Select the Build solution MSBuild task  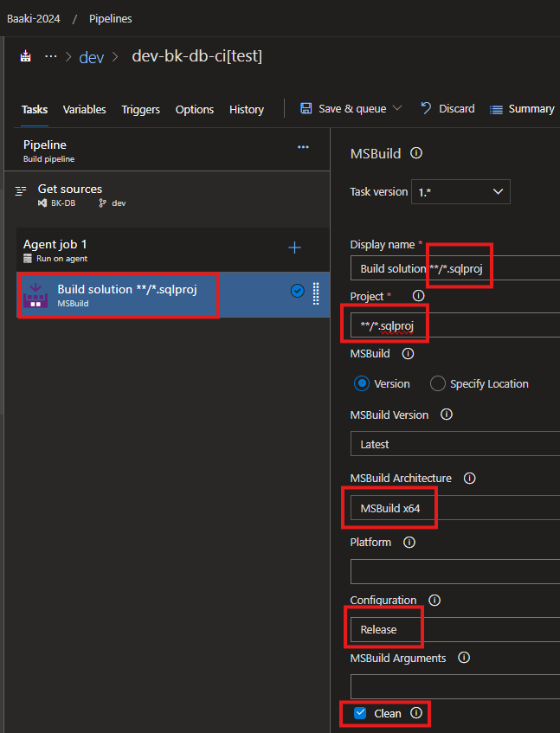coord(173,295)
